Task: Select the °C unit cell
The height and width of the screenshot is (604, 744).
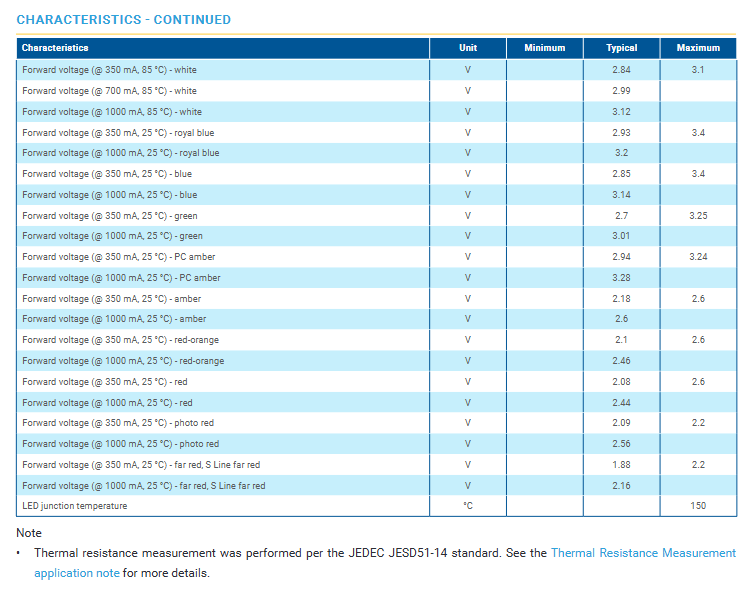Action: pyautogui.click(x=468, y=506)
